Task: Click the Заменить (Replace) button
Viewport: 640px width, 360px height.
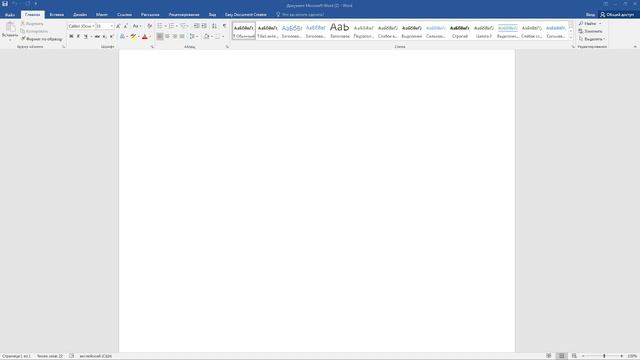Action: click(x=590, y=31)
